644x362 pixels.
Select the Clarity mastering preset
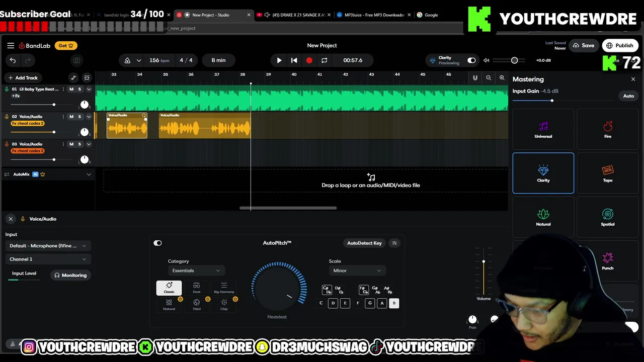coord(543,173)
